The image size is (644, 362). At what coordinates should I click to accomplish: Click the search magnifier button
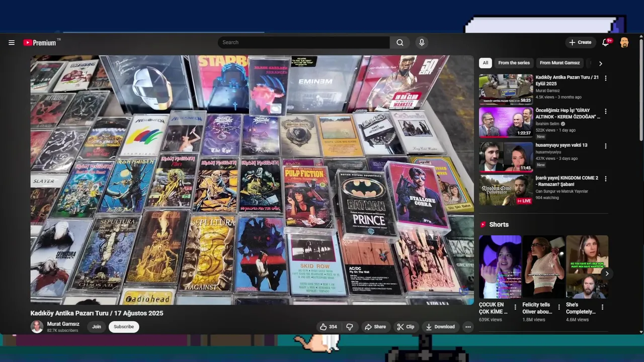[x=400, y=43]
